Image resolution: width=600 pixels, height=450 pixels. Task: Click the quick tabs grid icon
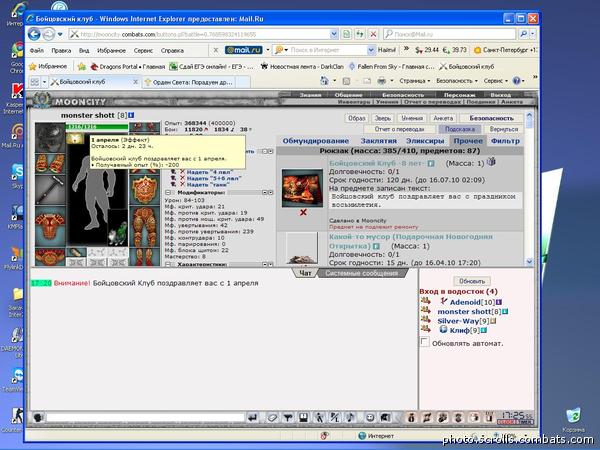[x=35, y=82]
